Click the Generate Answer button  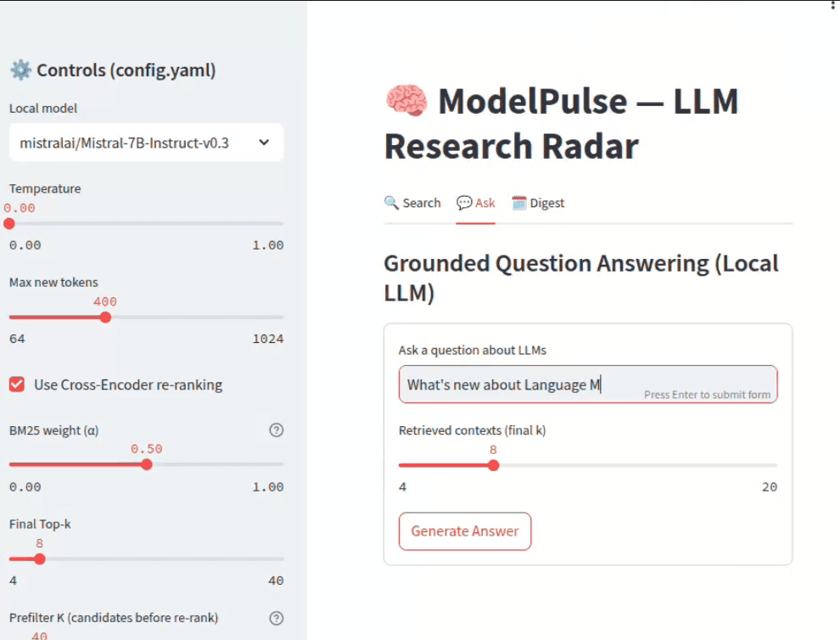point(464,531)
